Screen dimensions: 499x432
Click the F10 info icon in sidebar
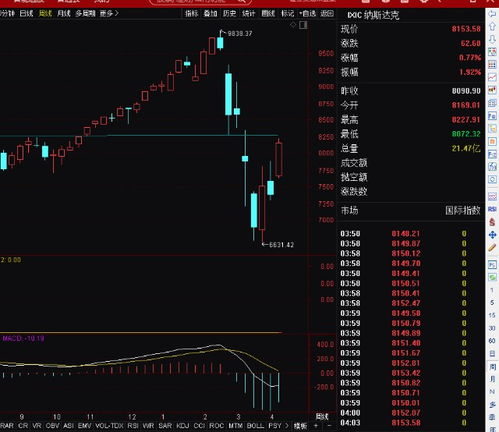[x=492, y=116]
